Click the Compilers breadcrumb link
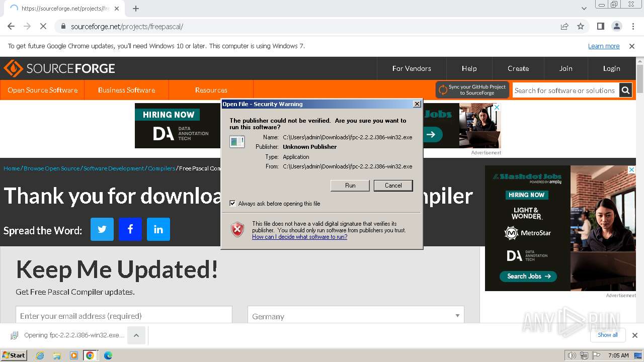This screenshot has height=362, width=644. tap(162, 168)
